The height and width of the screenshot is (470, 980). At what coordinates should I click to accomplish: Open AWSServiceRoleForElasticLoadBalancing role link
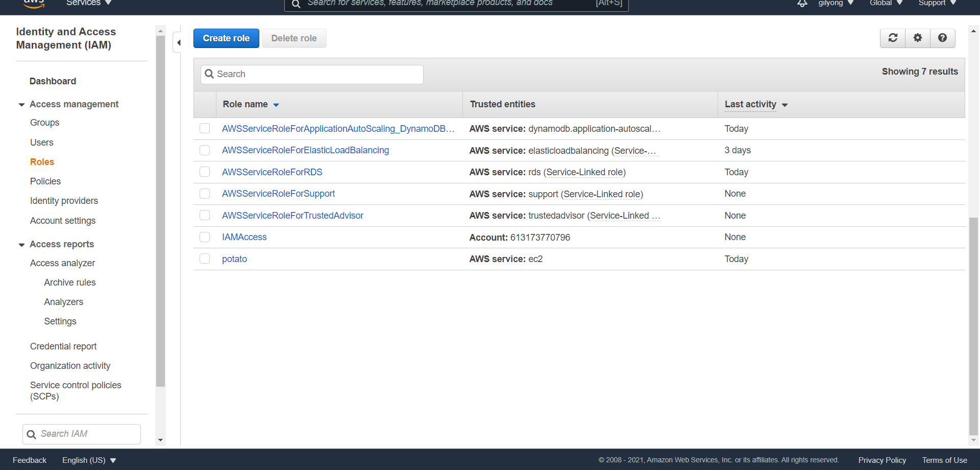tap(305, 150)
